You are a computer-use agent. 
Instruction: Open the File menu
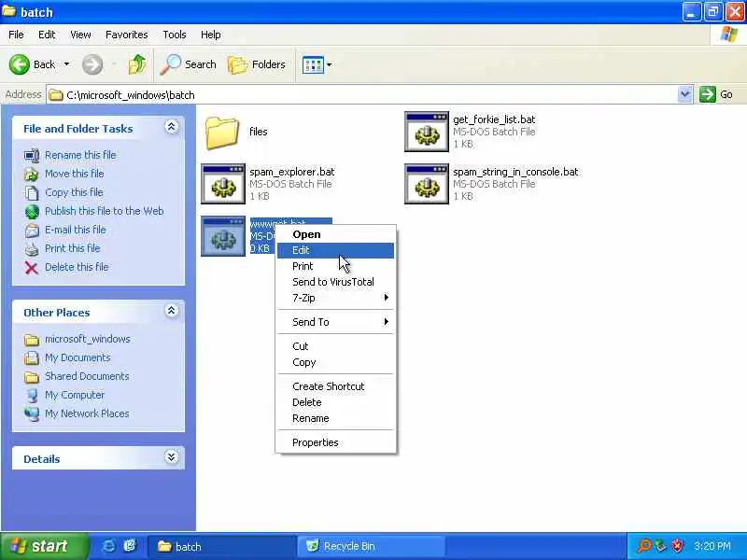coord(16,35)
